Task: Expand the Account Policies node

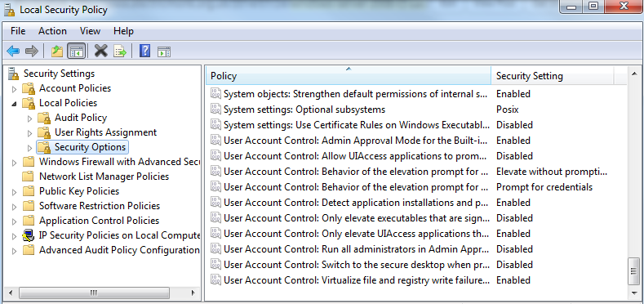Action: [15, 89]
